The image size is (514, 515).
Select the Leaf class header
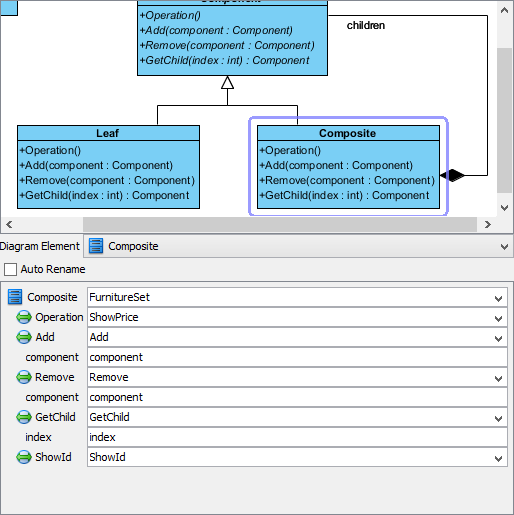pyautogui.click(x=108, y=133)
